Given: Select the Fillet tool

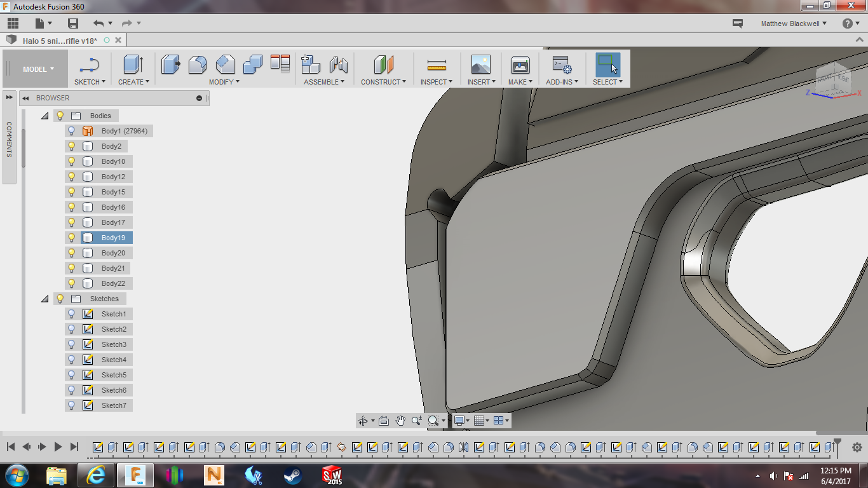Looking at the screenshot, I should 198,64.
